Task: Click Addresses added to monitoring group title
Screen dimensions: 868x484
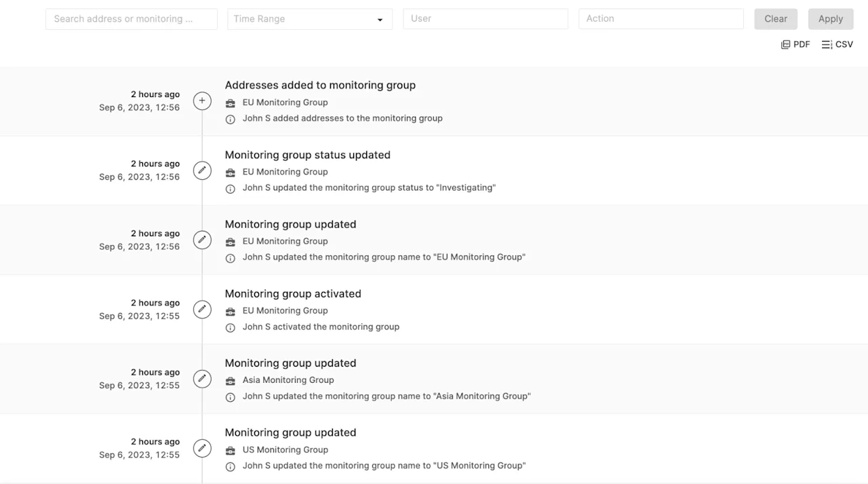Action: pos(320,86)
